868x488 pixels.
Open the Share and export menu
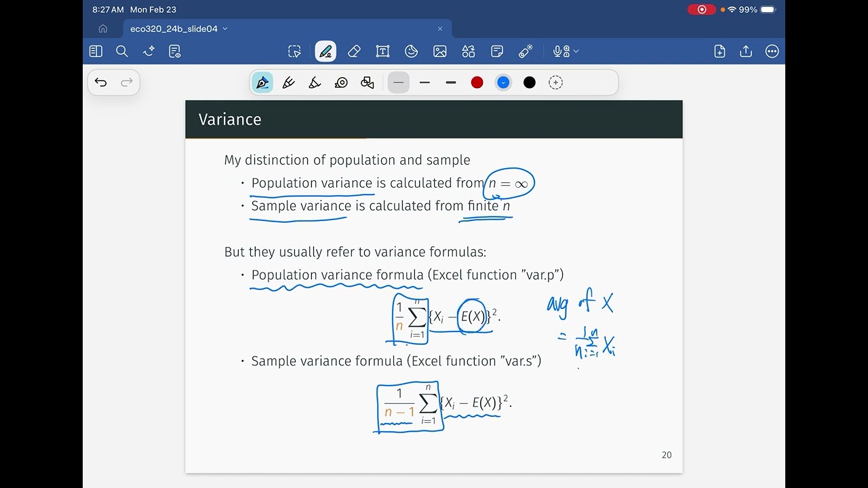(x=746, y=52)
